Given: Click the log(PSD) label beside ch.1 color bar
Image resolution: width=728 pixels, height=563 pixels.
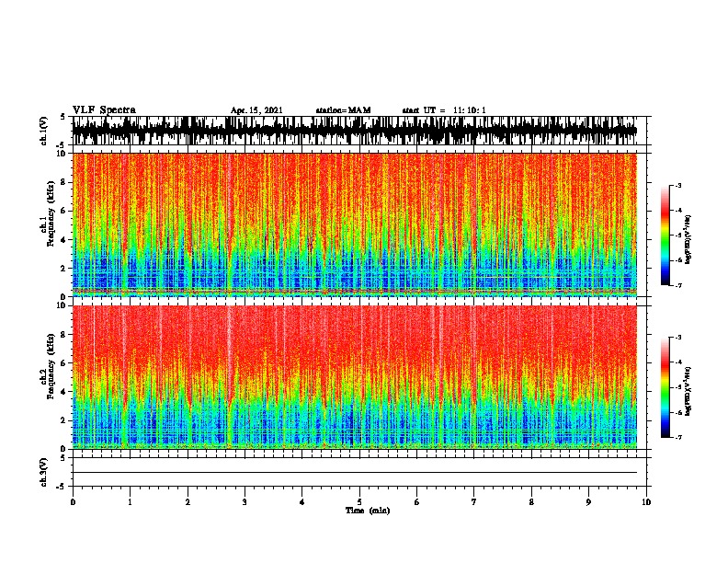Looking at the screenshot, I should coord(688,240).
